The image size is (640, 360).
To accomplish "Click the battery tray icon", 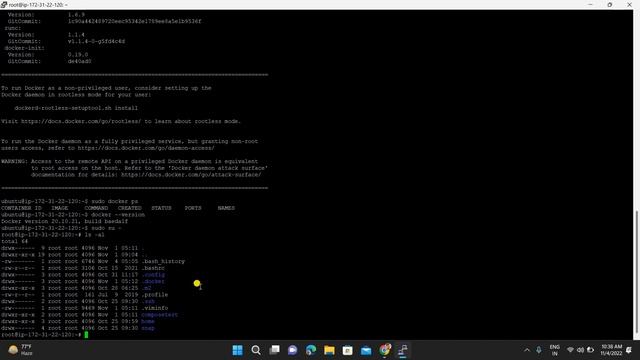I will (590, 350).
